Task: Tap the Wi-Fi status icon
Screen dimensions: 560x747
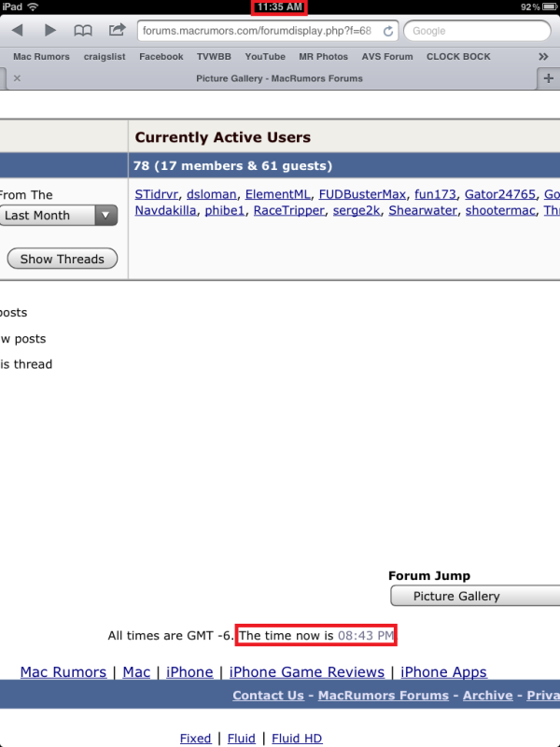Action: [33, 7]
